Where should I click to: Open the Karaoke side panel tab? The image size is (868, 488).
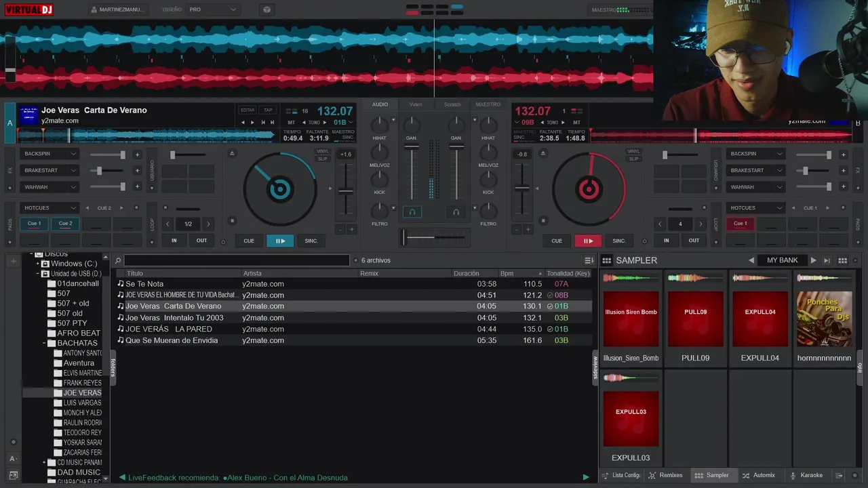[806, 475]
